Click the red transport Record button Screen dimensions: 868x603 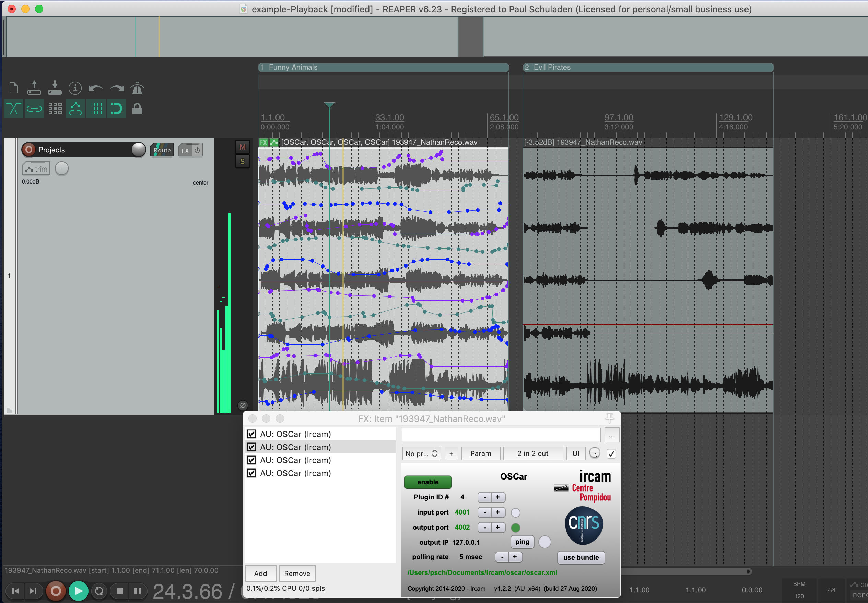coord(56,591)
